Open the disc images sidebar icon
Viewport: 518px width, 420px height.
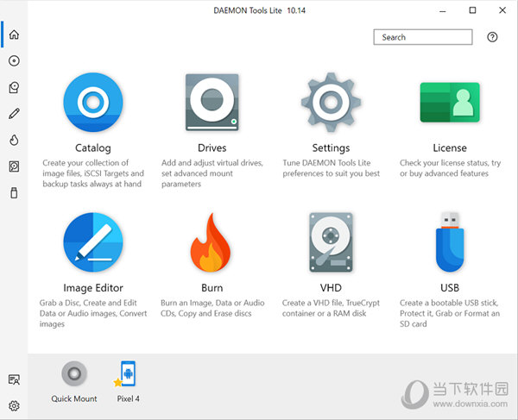pyautogui.click(x=14, y=60)
